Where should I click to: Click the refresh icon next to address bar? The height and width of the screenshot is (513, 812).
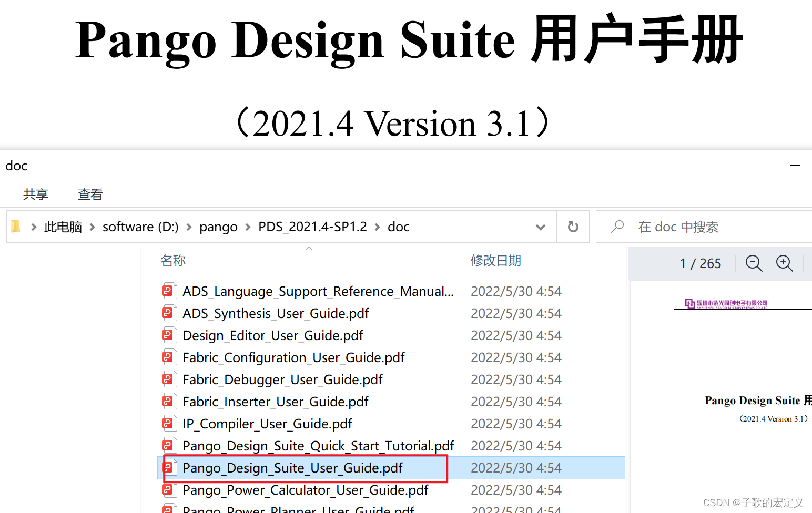(x=573, y=227)
